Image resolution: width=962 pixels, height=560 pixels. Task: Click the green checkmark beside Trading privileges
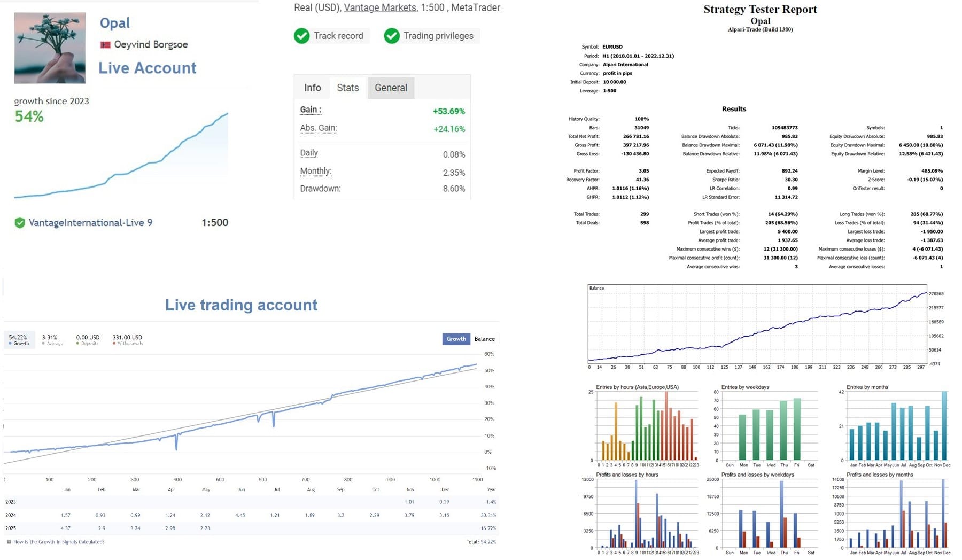click(392, 36)
